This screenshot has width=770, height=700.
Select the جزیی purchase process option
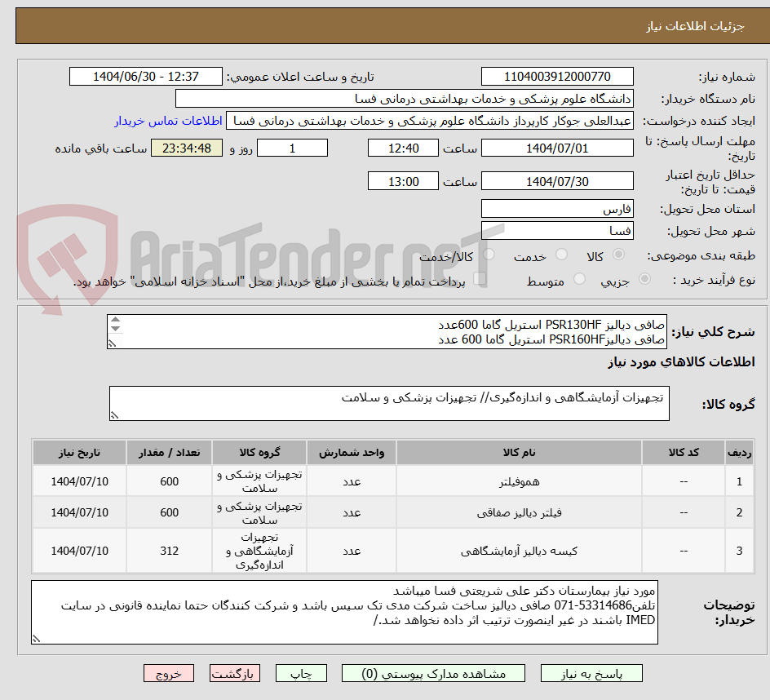point(644,279)
